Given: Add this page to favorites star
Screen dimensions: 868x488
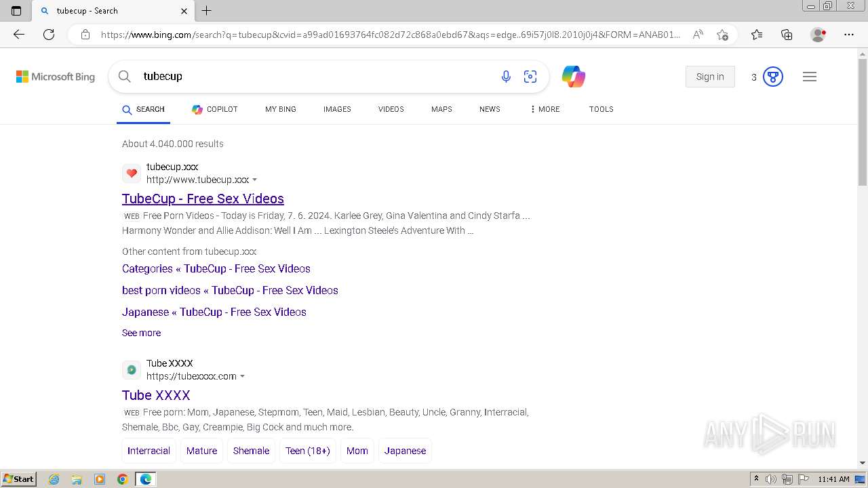Looking at the screenshot, I should 722,35.
